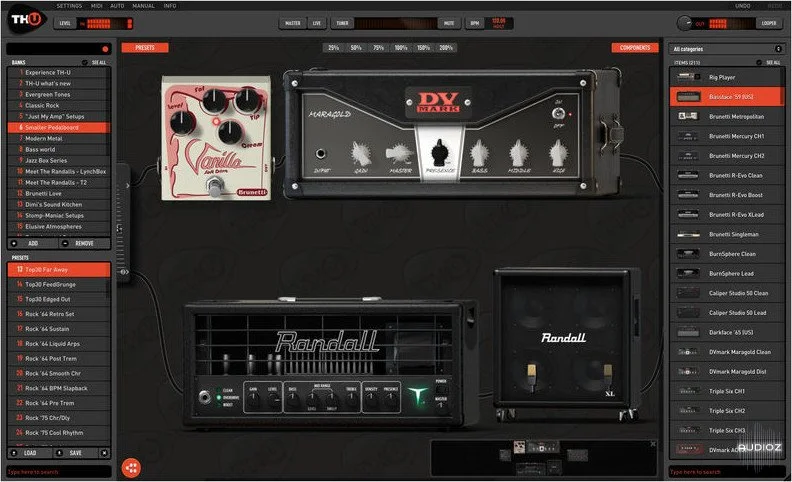
Task: Click the Caliper Studio 50 Lead icon
Action: point(688,313)
